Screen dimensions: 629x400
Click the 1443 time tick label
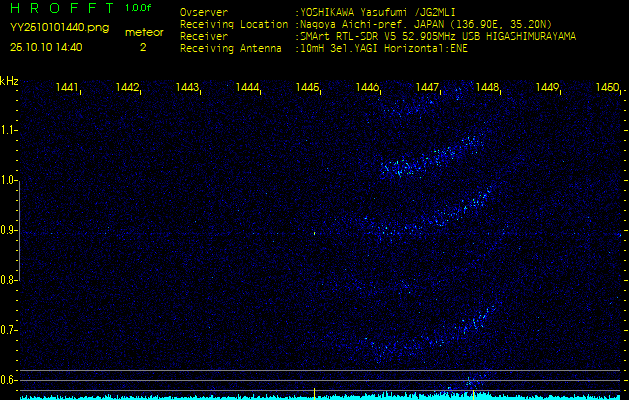point(187,88)
